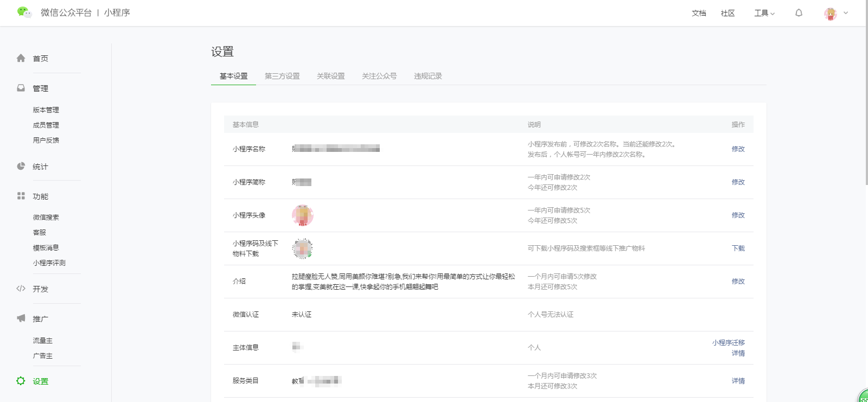Expand the account dropdown arrow

click(846, 13)
